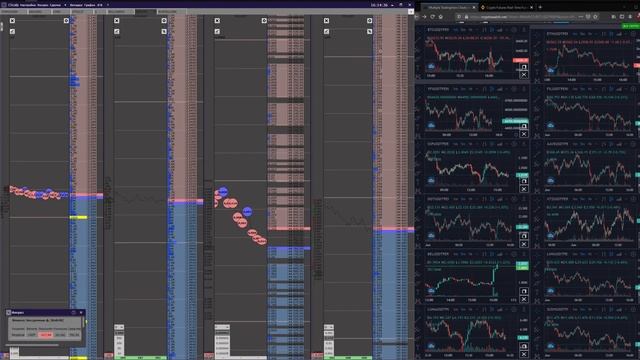
Task: Remove the second chart in the left column
Action: tap(524, 134)
